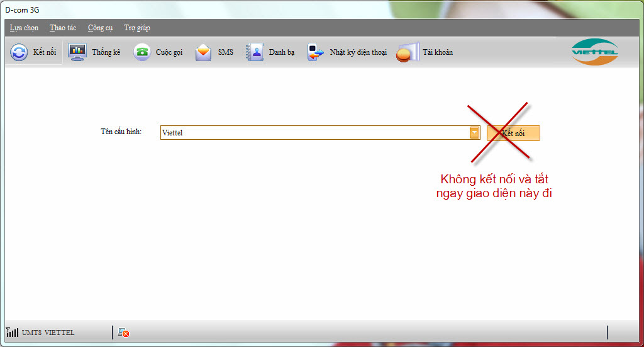The width and height of the screenshot is (644, 347).
Task: Open the Tài khoản account icon
Action: click(x=407, y=52)
